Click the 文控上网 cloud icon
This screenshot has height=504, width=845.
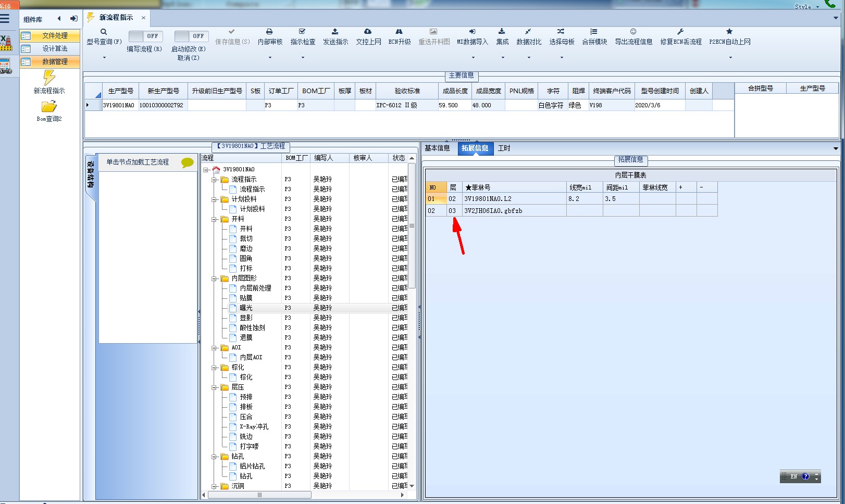click(x=368, y=32)
